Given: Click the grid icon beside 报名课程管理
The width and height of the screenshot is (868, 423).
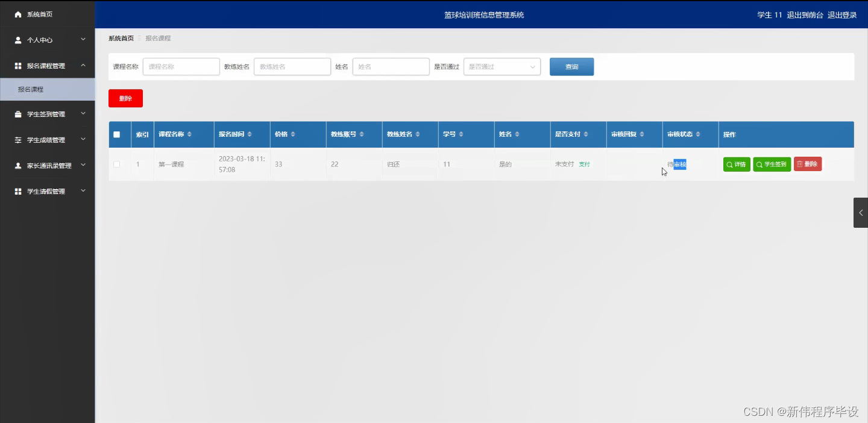Looking at the screenshot, I should 18,66.
